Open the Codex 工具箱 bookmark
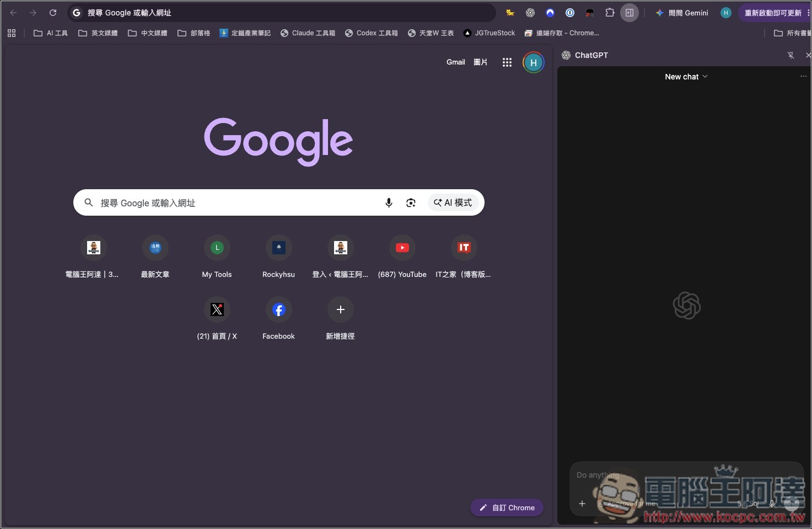 tap(372, 33)
